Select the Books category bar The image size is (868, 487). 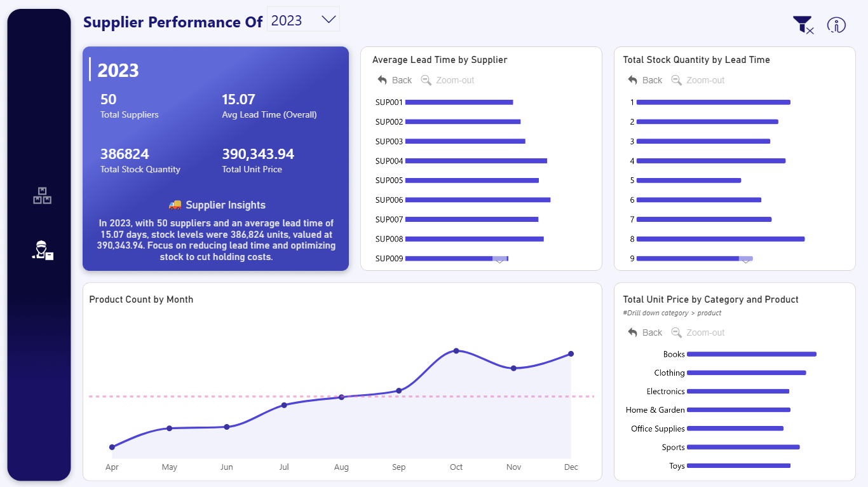[x=752, y=354]
